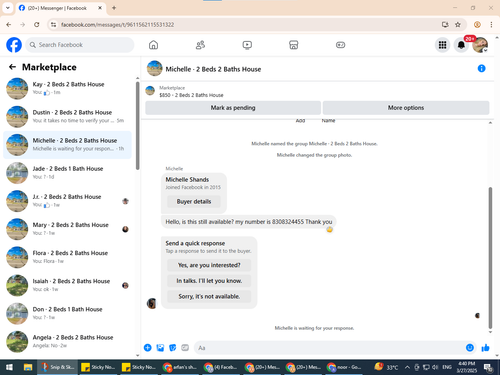
Task: Open Chrome three-dot menu
Action: click(x=491, y=24)
